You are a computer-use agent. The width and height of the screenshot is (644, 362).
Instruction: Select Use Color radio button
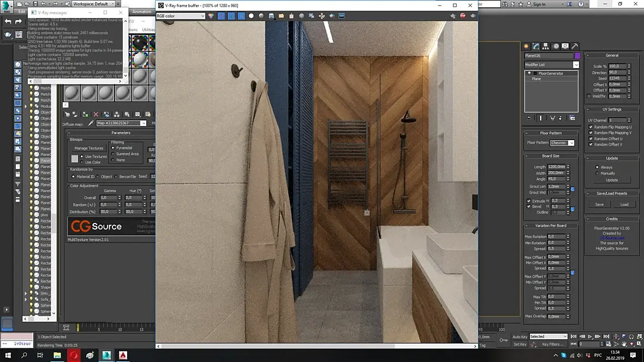click(82, 162)
